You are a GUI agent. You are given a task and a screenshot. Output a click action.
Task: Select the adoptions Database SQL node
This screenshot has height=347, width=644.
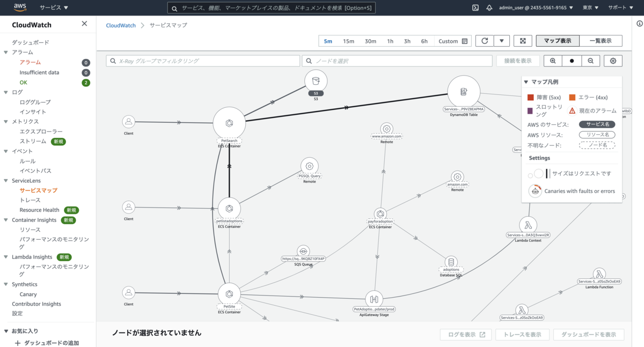tap(451, 262)
